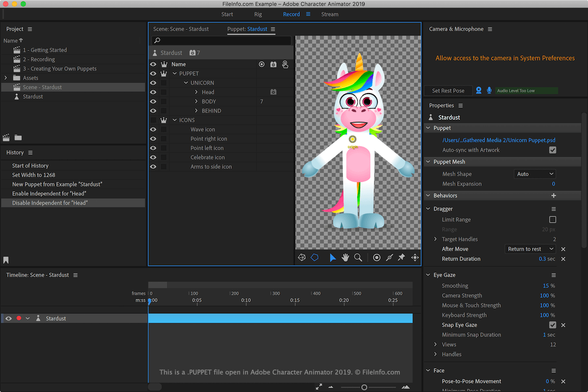Image resolution: width=588 pixels, height=392 pixels.
Task: Add a behavior with the plus icon
Action: click(x=554, y=196)
